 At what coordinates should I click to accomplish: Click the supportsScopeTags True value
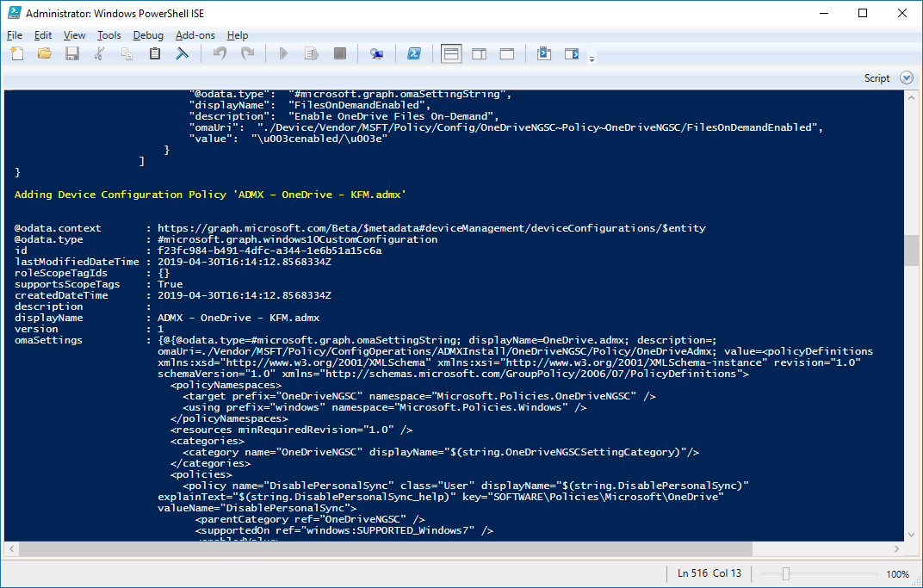(170, 284)
